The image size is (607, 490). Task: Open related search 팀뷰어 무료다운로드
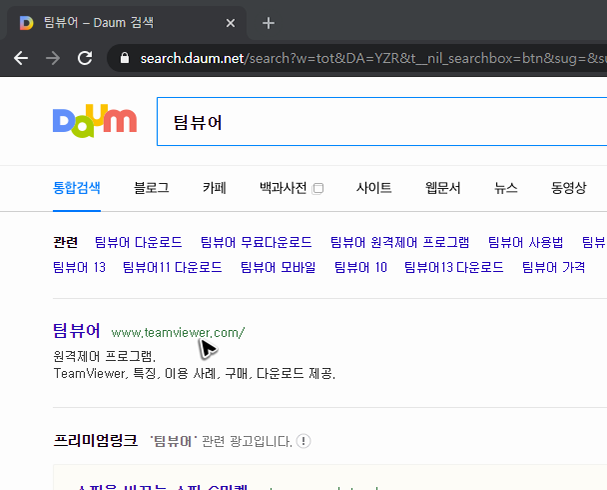tap(256, 242)
